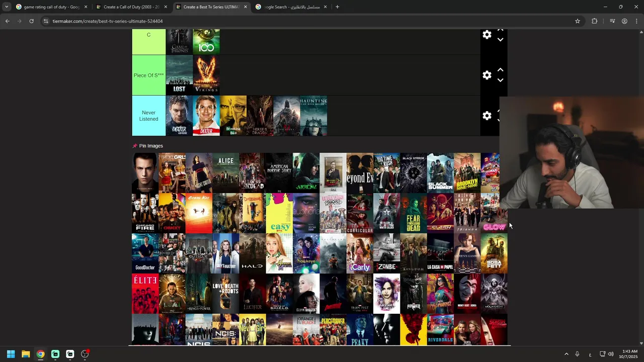Select the Arrow poster
Viewport: 644px width, 362px height.
point(306,173)
